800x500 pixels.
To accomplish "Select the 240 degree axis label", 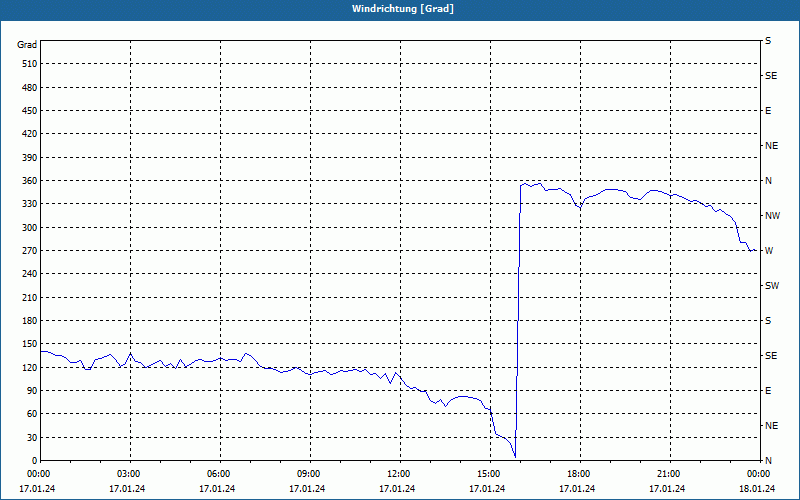I will [30, 274].
